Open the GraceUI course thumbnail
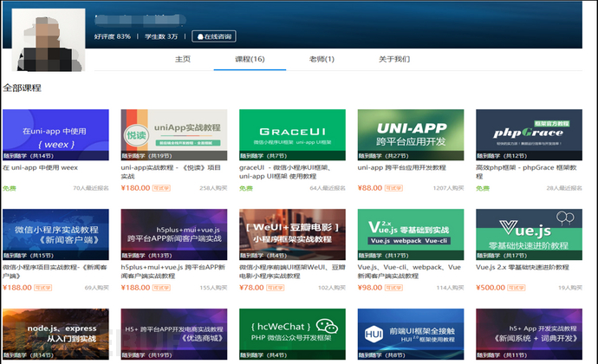The width and height of the screenshot is (598, 364). (293, 134)
